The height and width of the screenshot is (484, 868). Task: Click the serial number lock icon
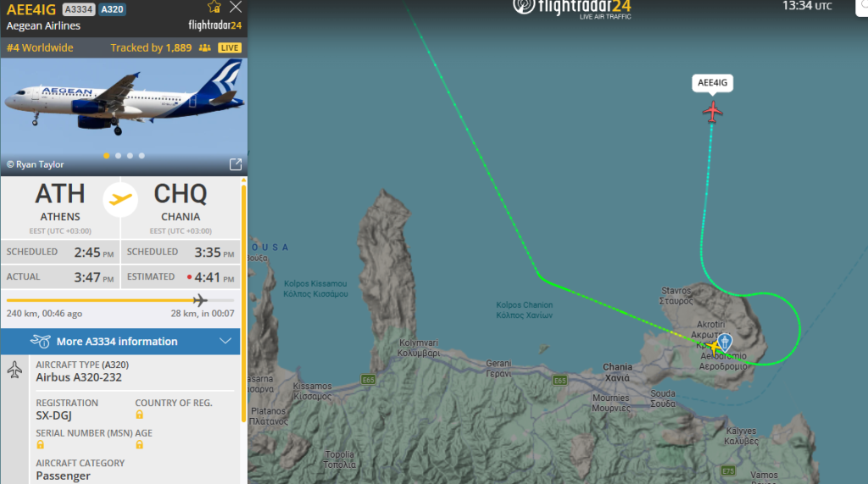click(x=40, y=445)
